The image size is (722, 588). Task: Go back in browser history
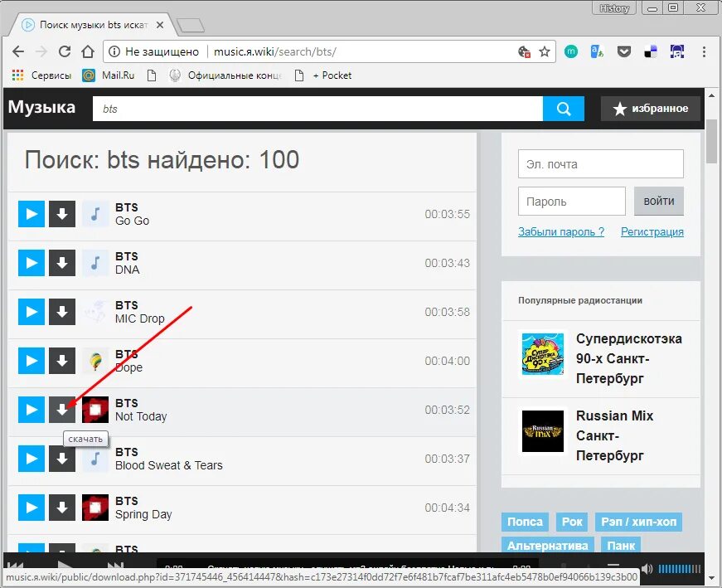18,51
